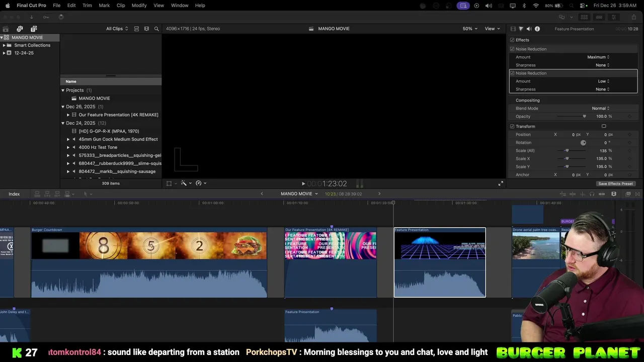Toggle the Browser panel visibility icon
The width and height of the screenshot is (644, 362).
point(584,17)
